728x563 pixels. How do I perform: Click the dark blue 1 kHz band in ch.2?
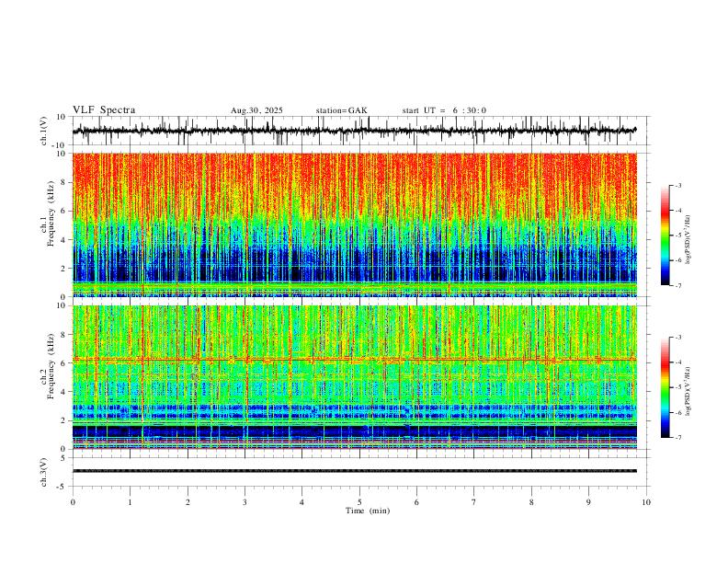tap(354, 431)
